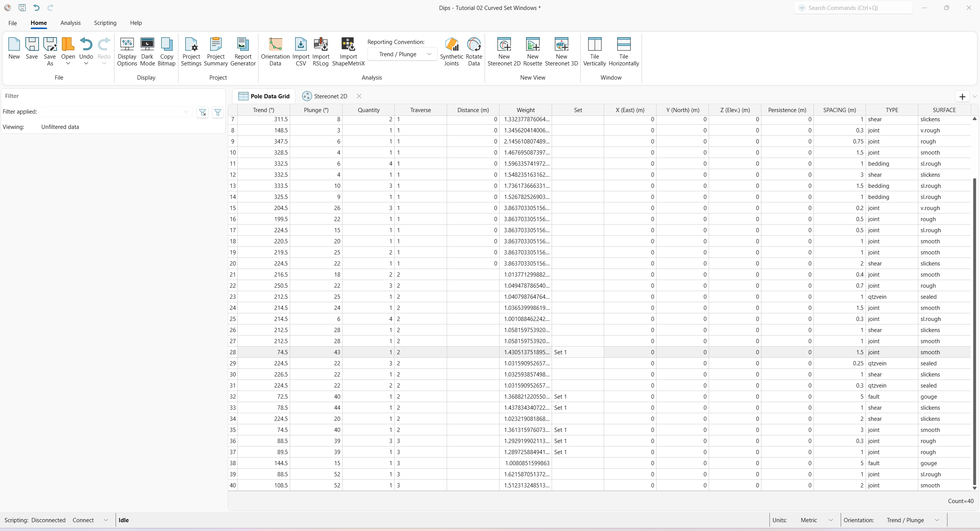Open the Display Options panel
Screen dimensions: 980x531
(127, 52)
